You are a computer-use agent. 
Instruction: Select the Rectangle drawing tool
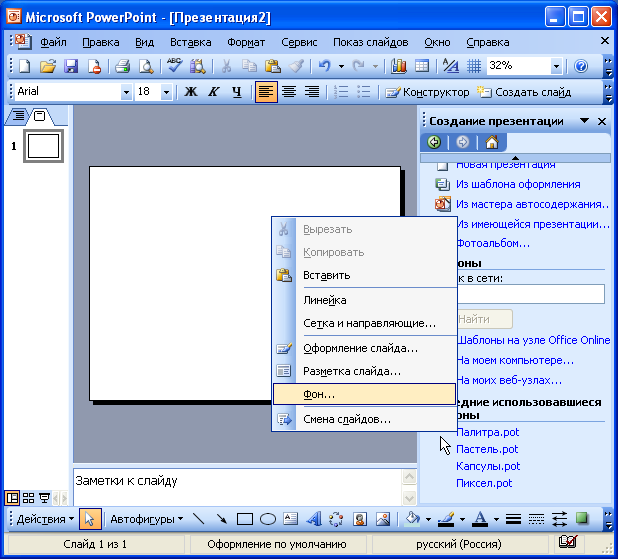tap(245, 519)
